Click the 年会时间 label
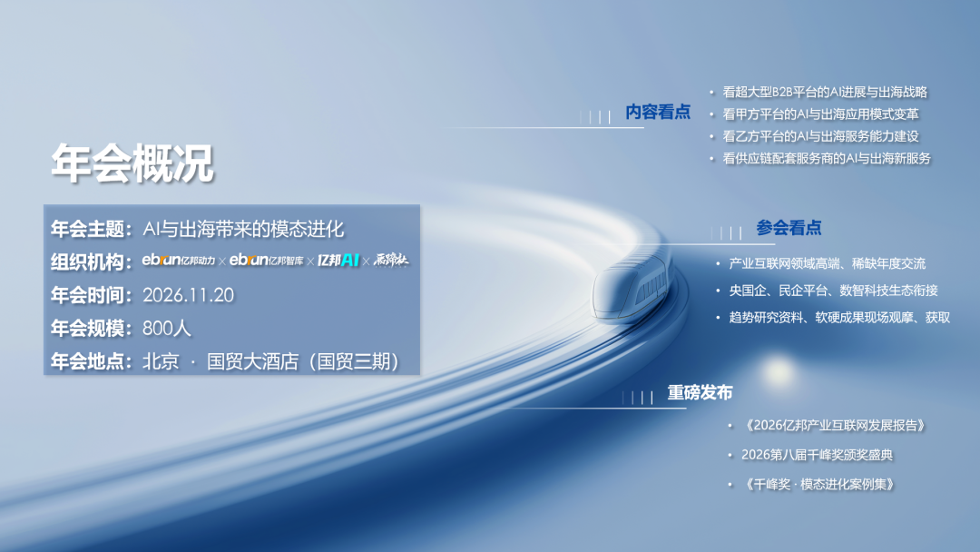The height and width of the screenshot is (552, 980). [92, 295]
